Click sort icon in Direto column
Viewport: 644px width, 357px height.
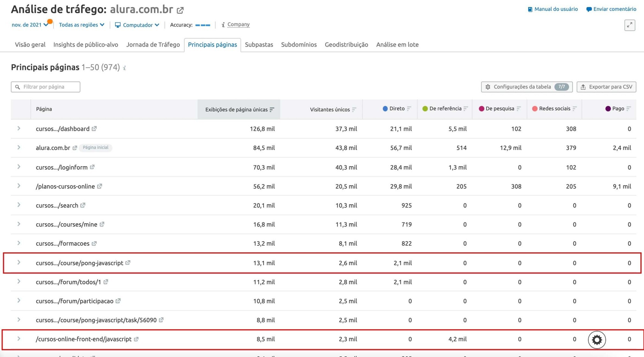click(409, 108)
